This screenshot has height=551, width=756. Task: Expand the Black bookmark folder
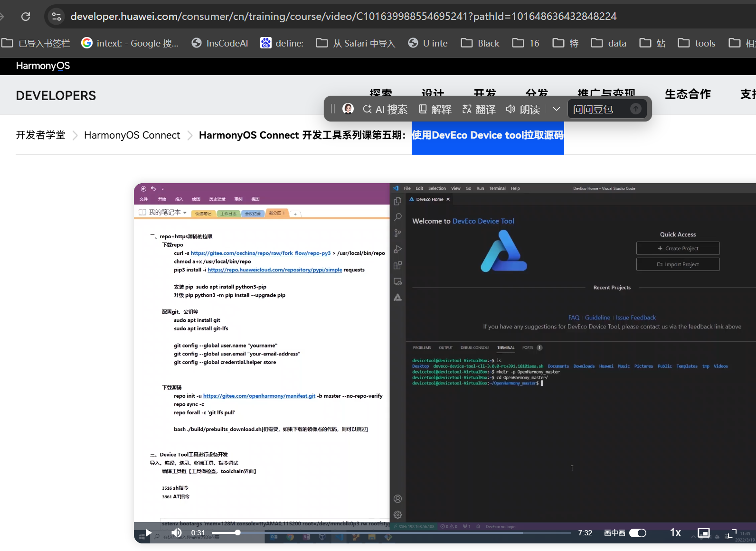pos(480,43)
